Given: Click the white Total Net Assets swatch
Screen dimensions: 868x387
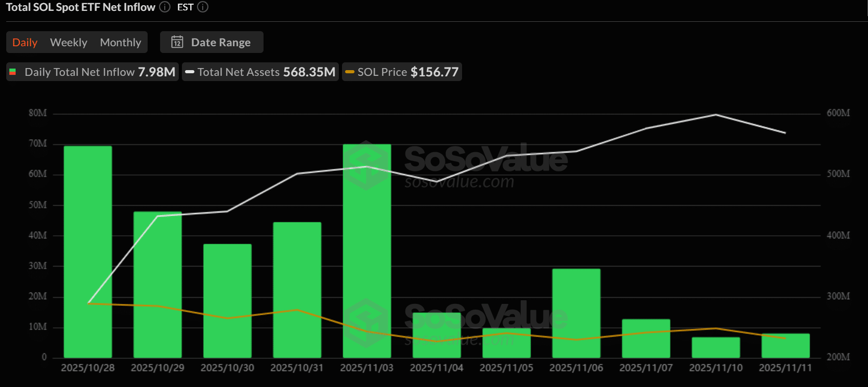Looking at the screenshot, I should click(x=190, y=72).
